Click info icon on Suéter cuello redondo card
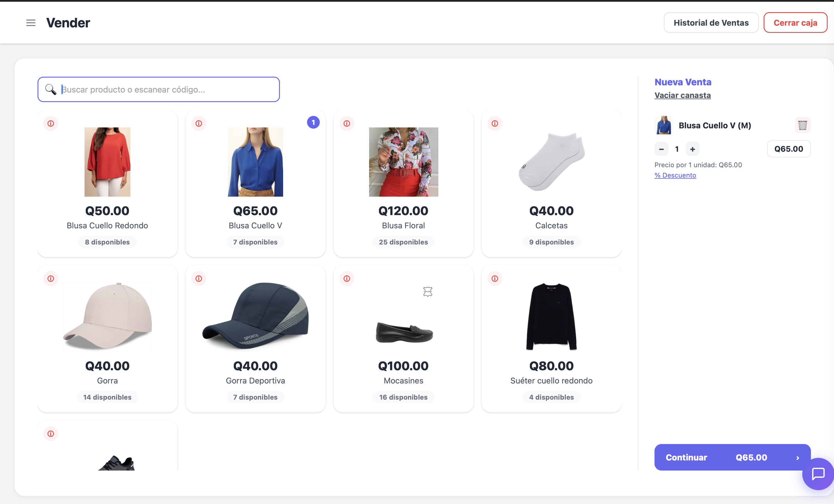Image resolution: width=834 pixels, height=504 pixels. pyautogui.click(x=495, y=279)
